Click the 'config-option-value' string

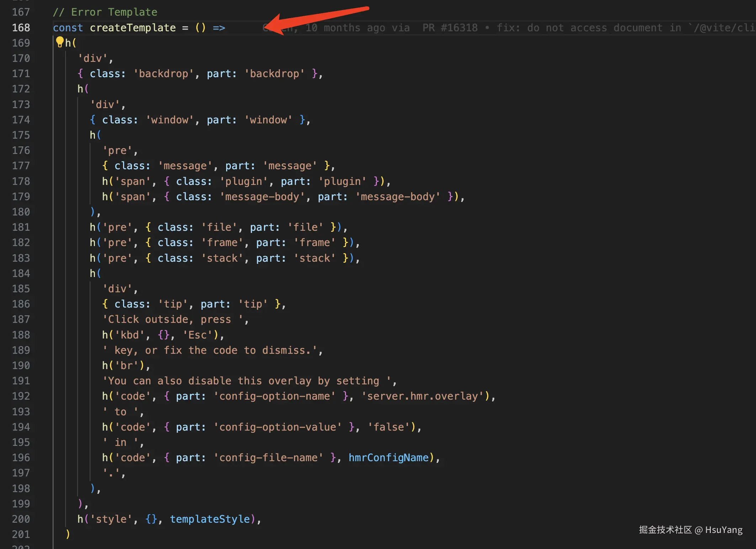[277, 427]
